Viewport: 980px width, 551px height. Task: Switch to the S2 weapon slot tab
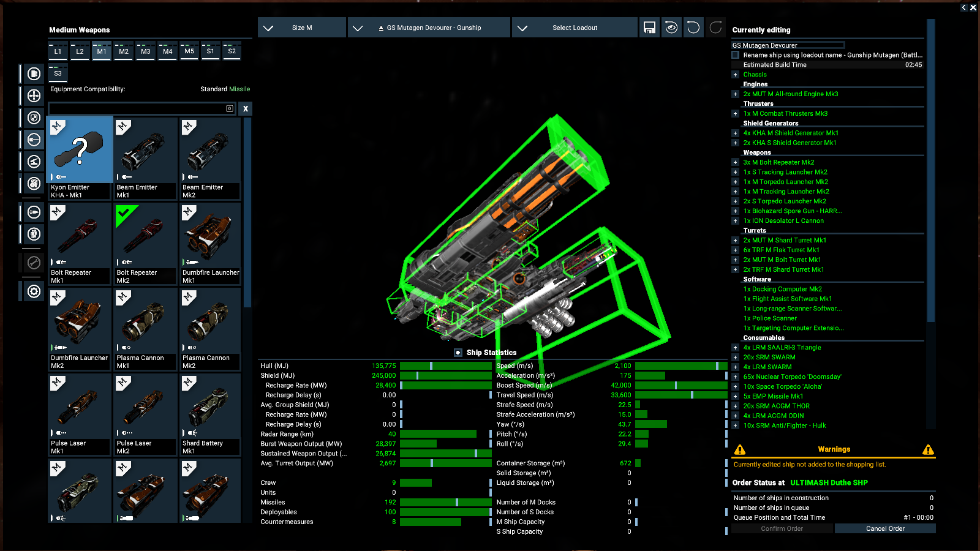232,51
